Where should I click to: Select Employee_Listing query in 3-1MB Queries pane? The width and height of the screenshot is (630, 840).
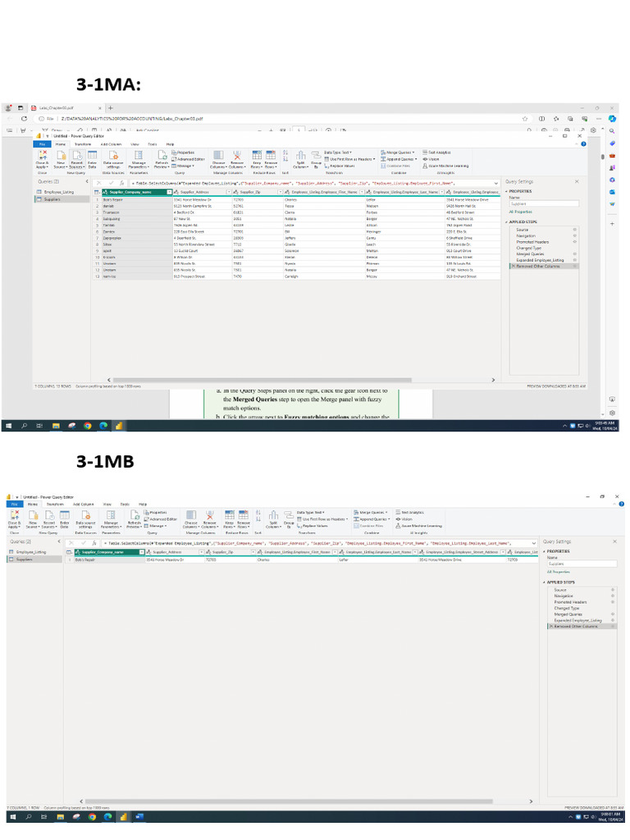pos(31,552)
